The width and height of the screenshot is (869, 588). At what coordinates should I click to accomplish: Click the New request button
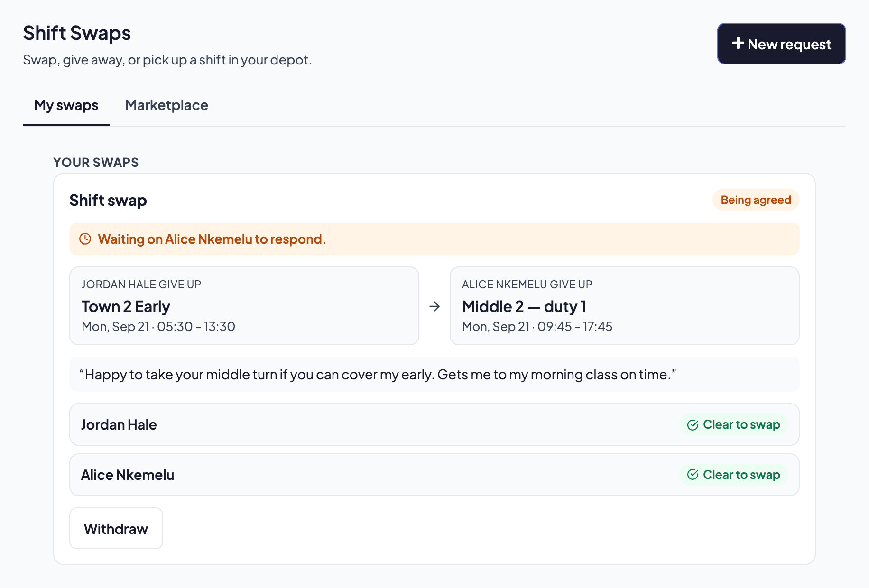click(x=781, y=44)
